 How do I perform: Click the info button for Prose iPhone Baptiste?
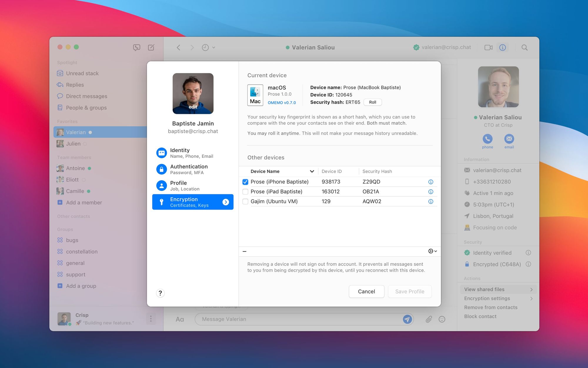click(x=431, y=181)
